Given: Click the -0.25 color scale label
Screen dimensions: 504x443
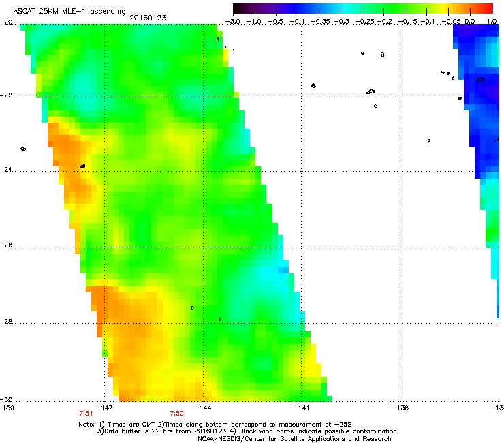Looking at the screenshot, I should click(x=366, y=22).
